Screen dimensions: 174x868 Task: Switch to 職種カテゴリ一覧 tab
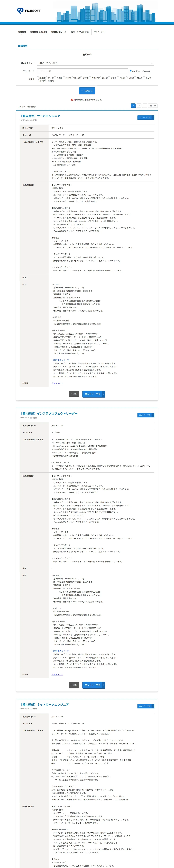pos(59,32)
